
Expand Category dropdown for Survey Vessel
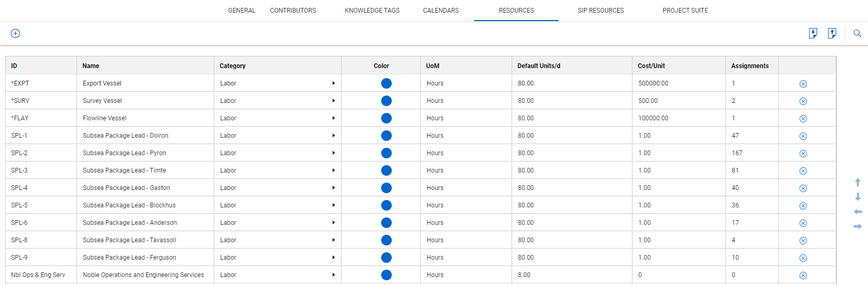coord(333,101)
